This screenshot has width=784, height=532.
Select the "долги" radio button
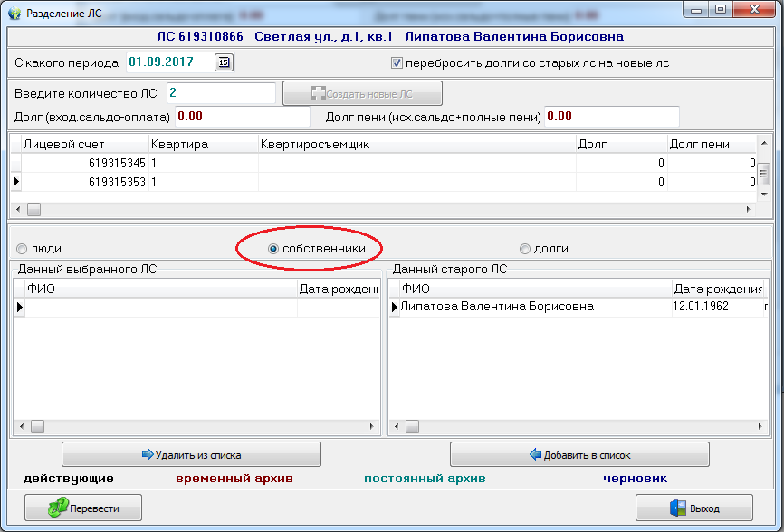[x=525, y=249]
